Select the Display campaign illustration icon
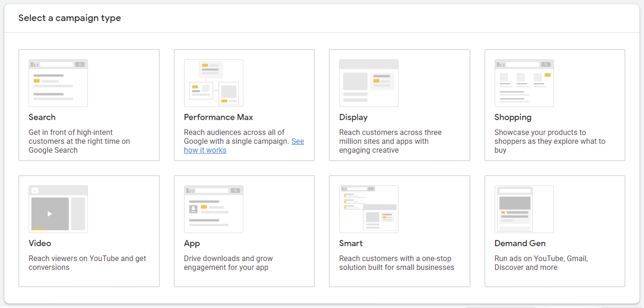Screen dimensions: 644x308 pyautogui.click(x=369, y=83)
